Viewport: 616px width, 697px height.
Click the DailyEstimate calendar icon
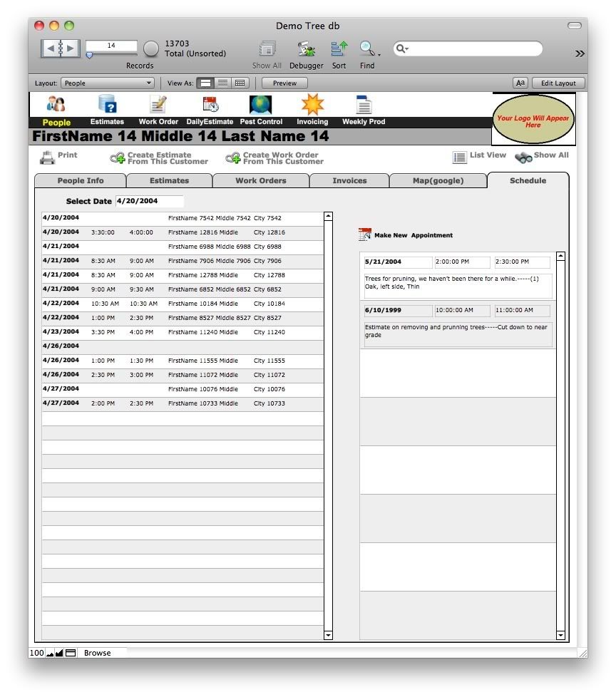click(x=209, y=104)
